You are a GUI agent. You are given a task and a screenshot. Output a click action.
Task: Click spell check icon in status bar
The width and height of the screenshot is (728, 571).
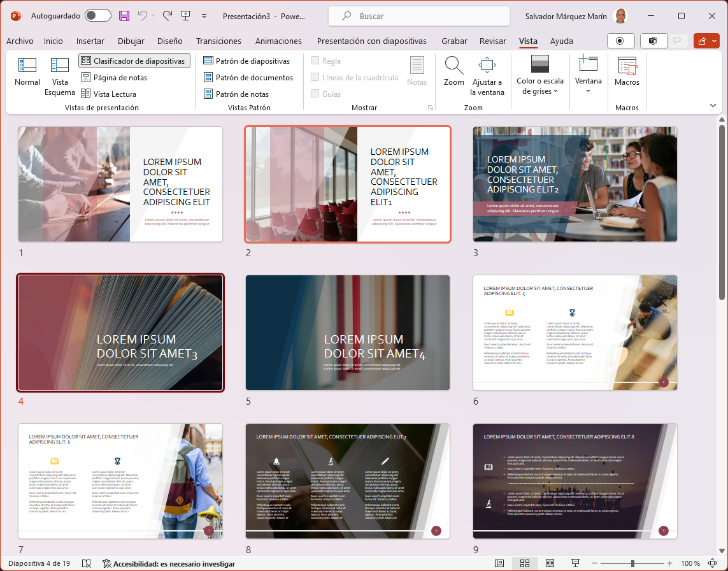pyautogui.click(x=87, y=563)
